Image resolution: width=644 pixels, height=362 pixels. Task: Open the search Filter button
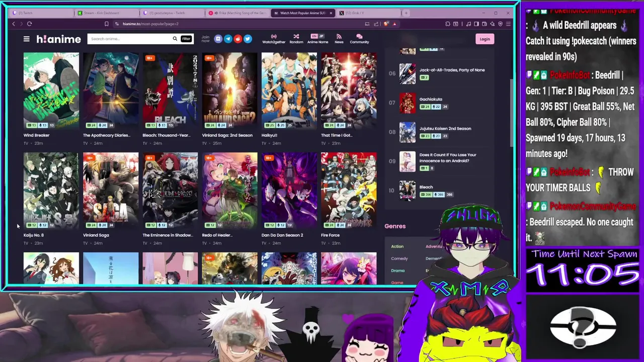click(x=186, y=39)
